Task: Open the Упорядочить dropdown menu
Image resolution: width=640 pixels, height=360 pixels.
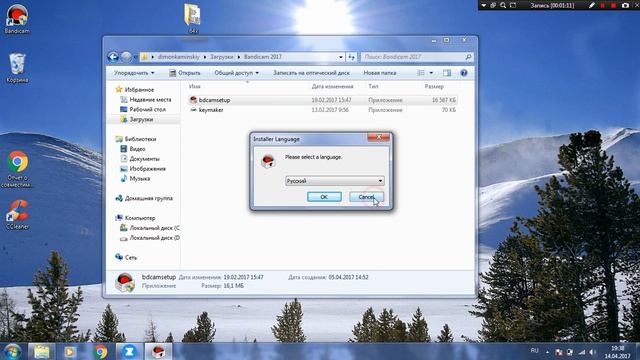Action: pos(134,73)
